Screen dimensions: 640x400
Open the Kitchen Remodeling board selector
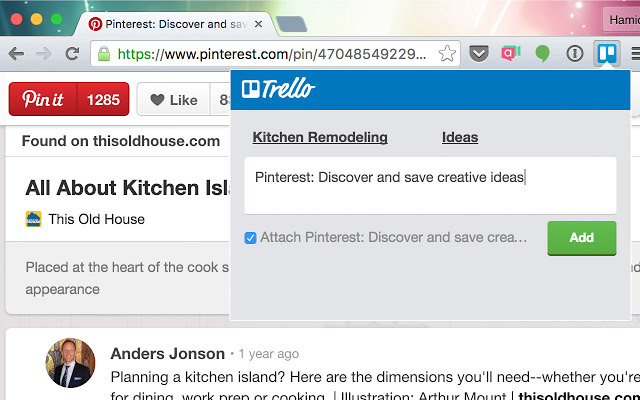tap(320, 137)
